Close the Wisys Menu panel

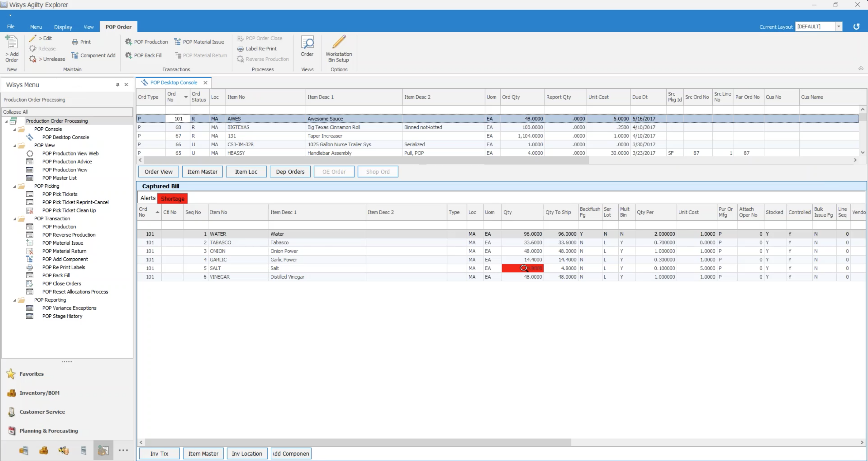[126, 84]
